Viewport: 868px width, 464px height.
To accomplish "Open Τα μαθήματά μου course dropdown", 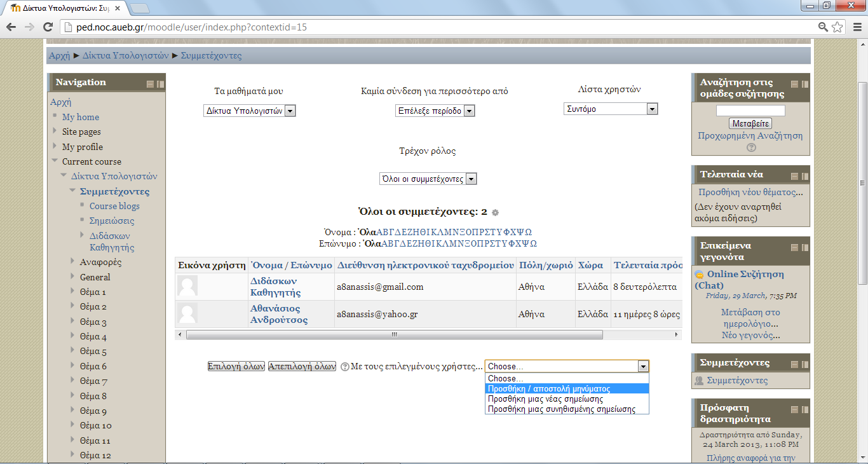I will click(x=250, y=111).
